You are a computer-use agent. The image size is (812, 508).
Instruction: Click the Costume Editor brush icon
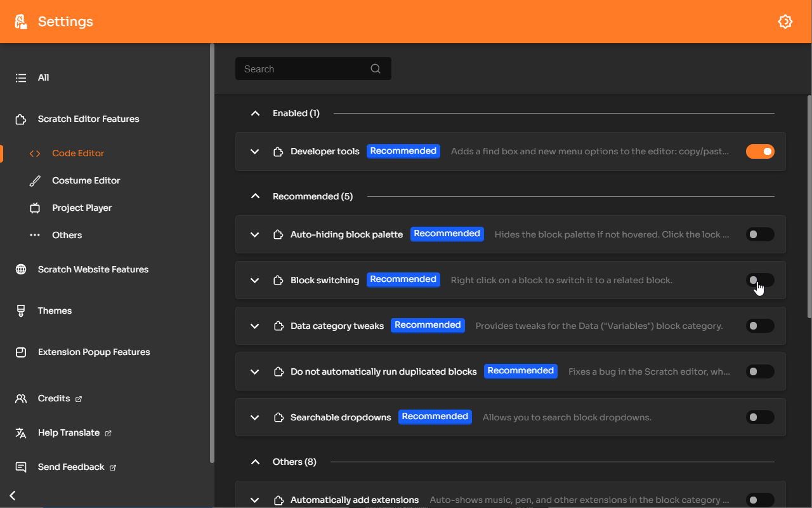[x=36, y=180]
